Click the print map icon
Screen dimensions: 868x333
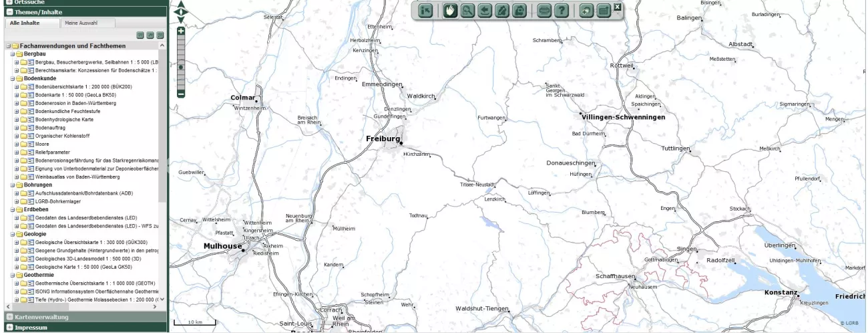[544, 11]
